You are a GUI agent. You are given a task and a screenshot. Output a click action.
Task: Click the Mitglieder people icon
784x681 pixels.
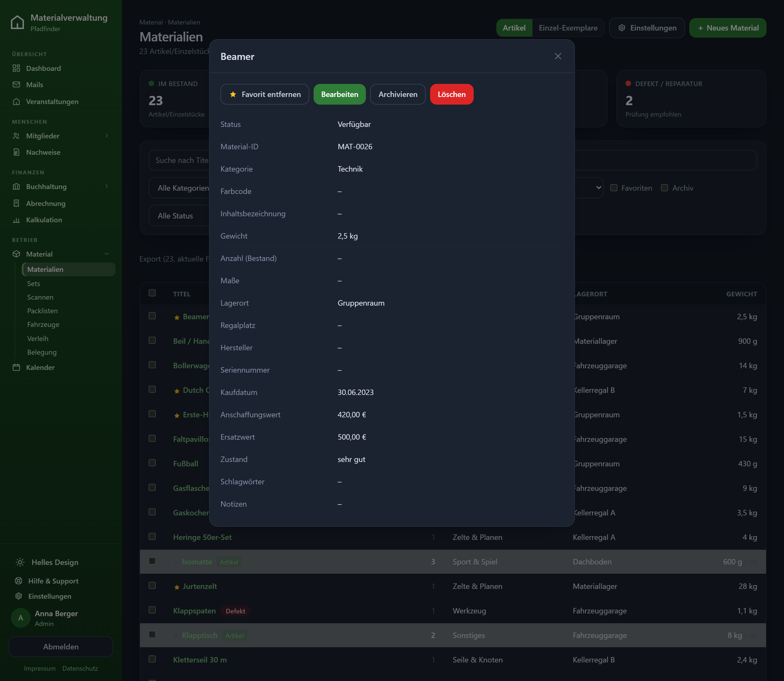16,136
